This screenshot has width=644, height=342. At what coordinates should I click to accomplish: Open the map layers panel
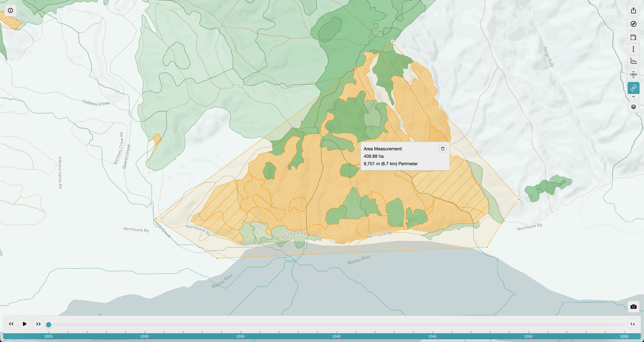633,107
